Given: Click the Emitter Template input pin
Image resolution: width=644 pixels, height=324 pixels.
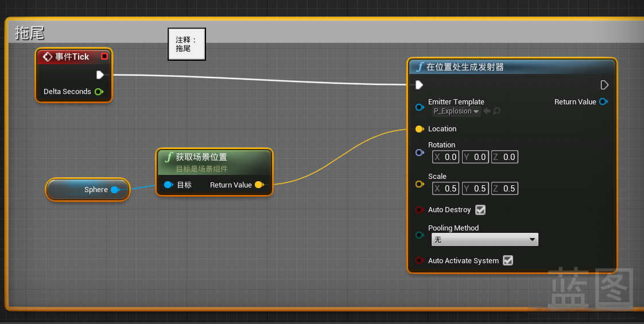Looking at the screenshot, I should point(420,107).
